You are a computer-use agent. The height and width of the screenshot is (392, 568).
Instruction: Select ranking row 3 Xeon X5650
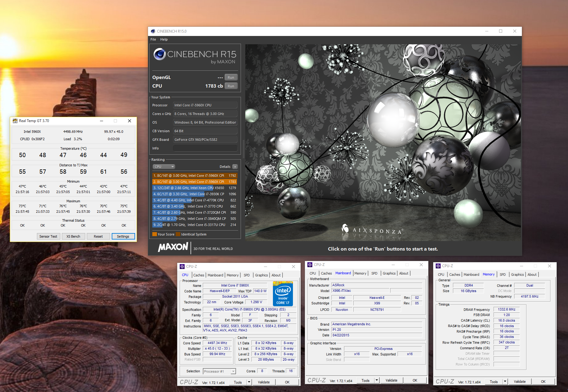click(x=195, y=188)
